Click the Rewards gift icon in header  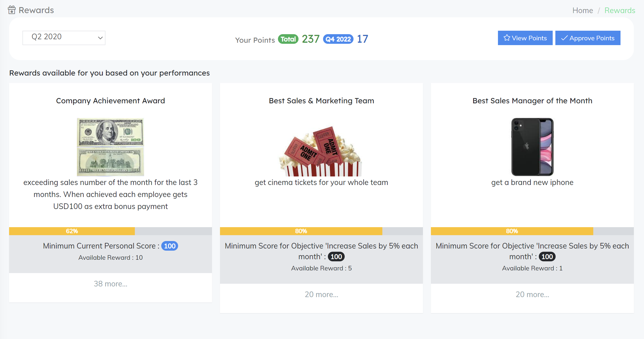pos(12,10)
